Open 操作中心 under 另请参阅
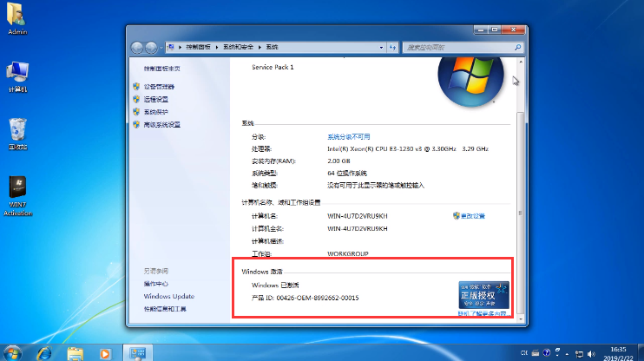Image resolution: width=644 pixels, height=361 pixels. tap(156, 284)
